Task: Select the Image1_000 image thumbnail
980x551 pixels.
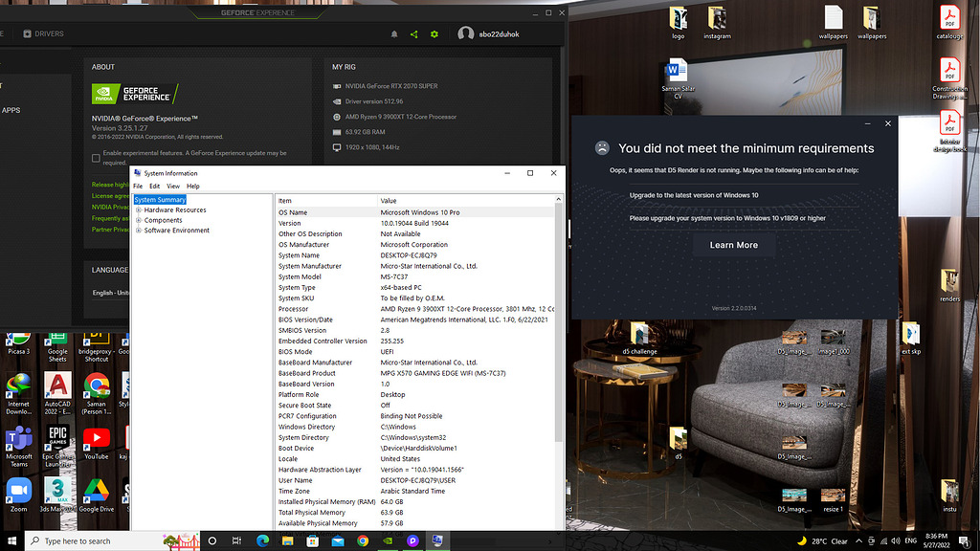Action: point(833,342)
